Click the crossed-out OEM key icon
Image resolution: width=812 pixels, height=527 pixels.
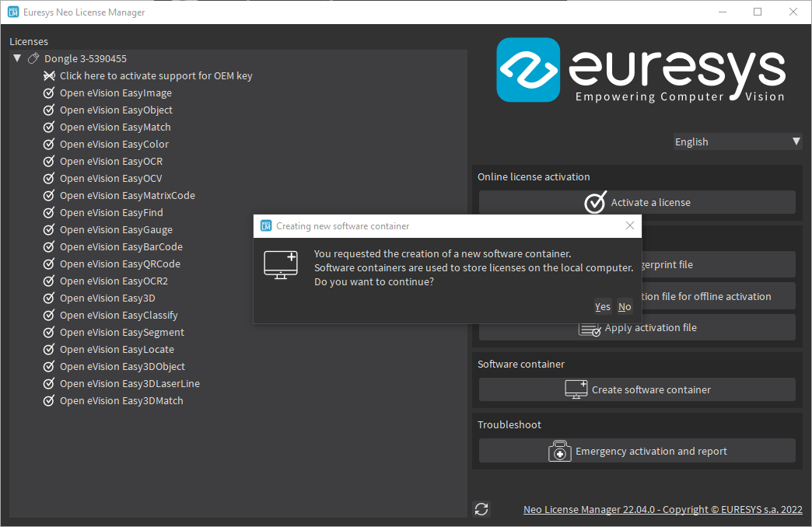49,75
